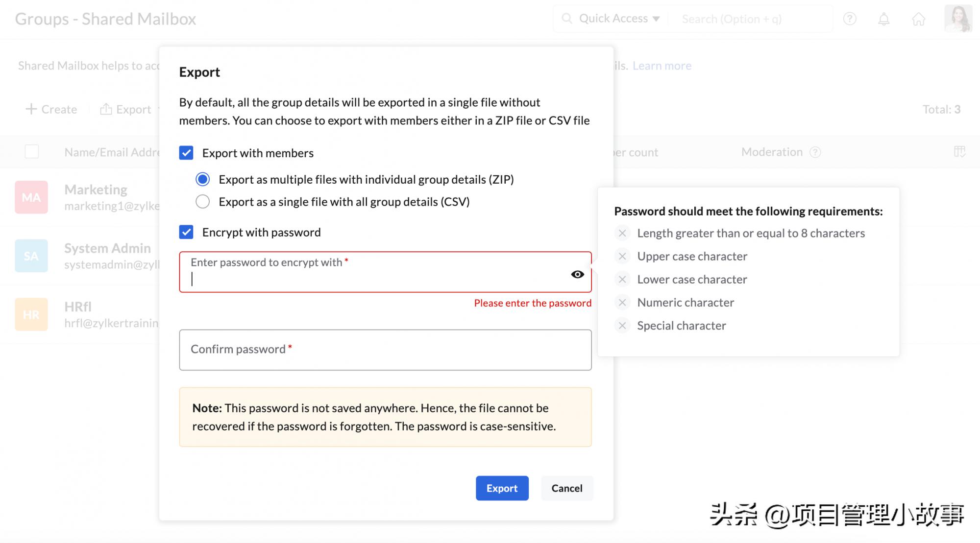Reveal password with the eye icon
Screen dimensions: 980x543
[x=577, y=274]
